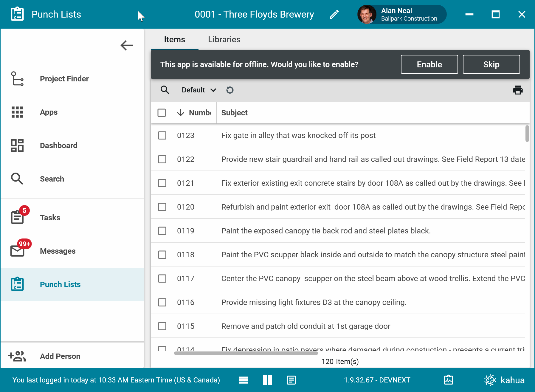This screenshot has width=535, height=392.
Task: Click project title 0001 - Three Floyds Brewery
Action: pos(254,14)
